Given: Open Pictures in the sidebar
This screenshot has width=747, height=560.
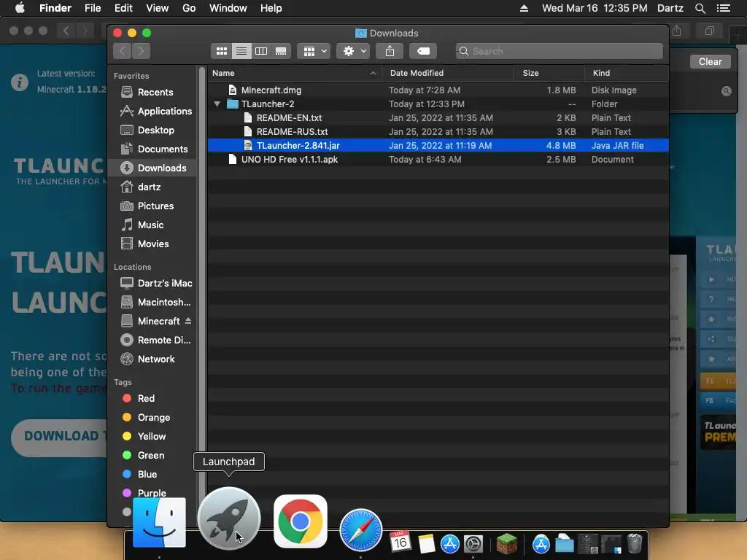Looking at the screenshot, I should [152, 206].
